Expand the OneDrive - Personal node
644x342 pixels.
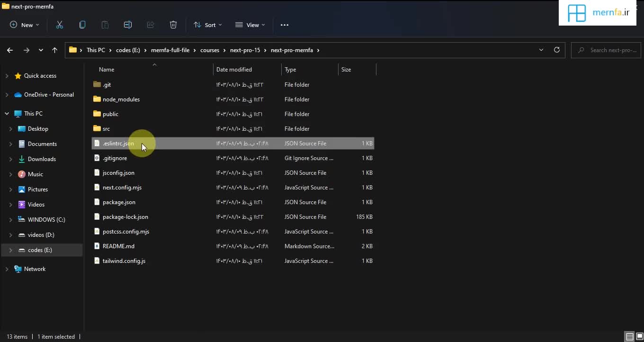click(x=7, y=95)
